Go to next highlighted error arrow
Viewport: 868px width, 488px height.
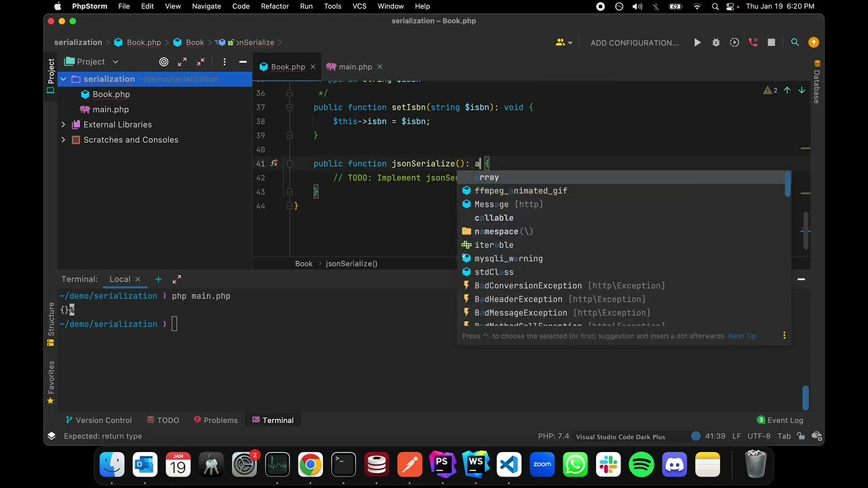(x=802, y=90)
